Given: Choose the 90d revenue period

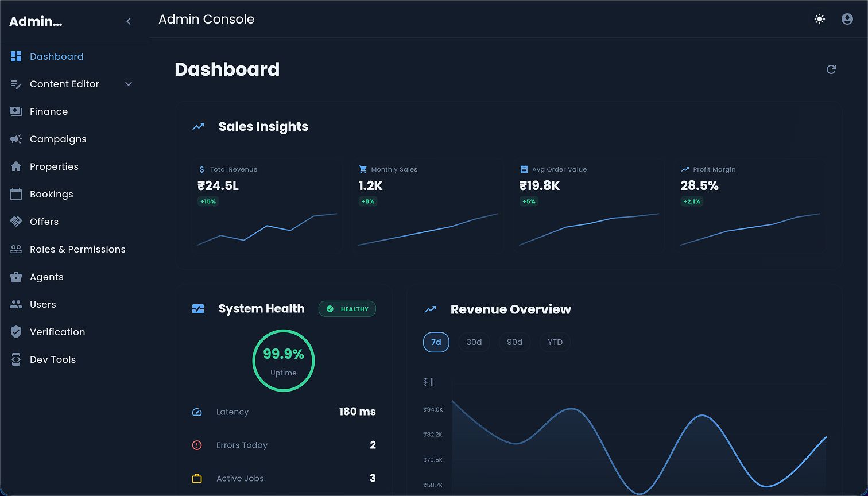Looking at the screenshot, I should tap(514, 342).
